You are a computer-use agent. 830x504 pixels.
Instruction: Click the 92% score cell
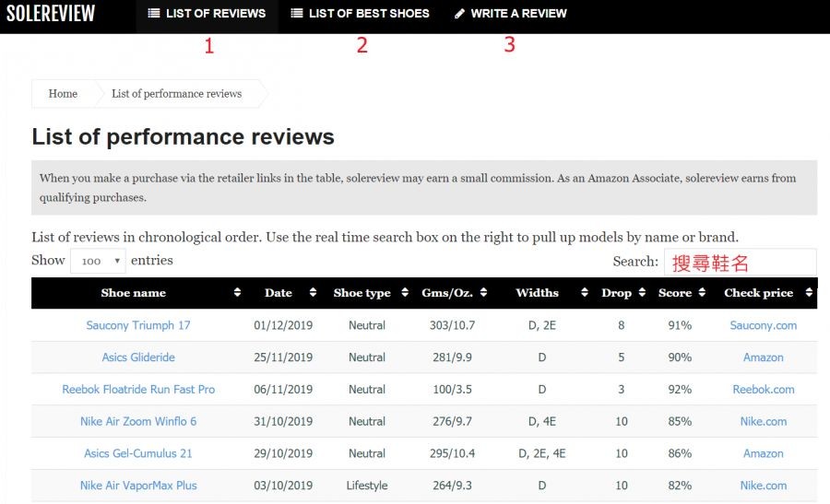click(x=680, y=390)
